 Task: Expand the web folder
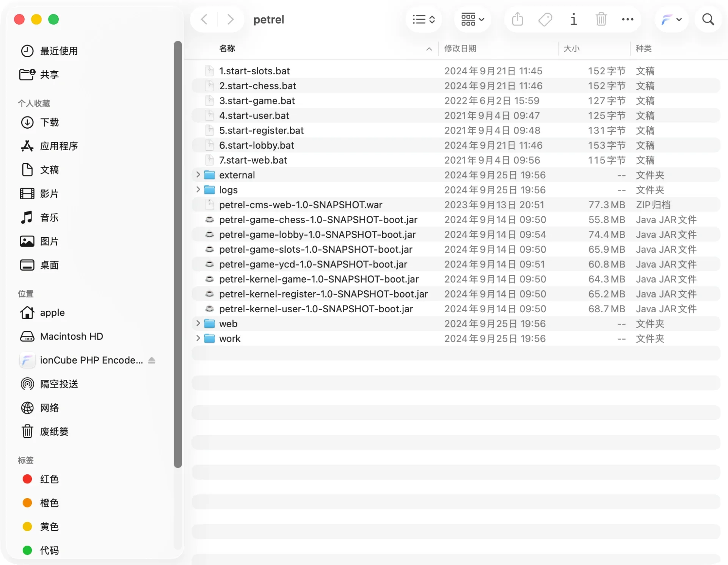198,324
